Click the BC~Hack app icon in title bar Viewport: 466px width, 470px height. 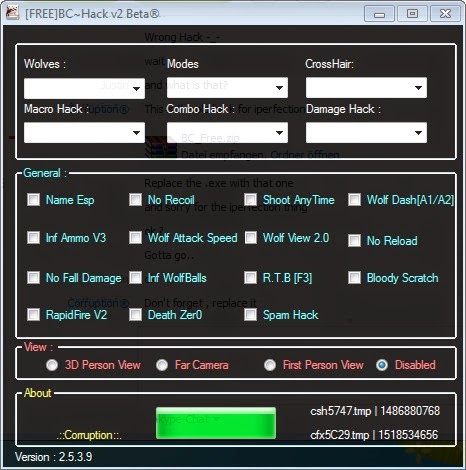pyautogui.click(x=12, y=13)
